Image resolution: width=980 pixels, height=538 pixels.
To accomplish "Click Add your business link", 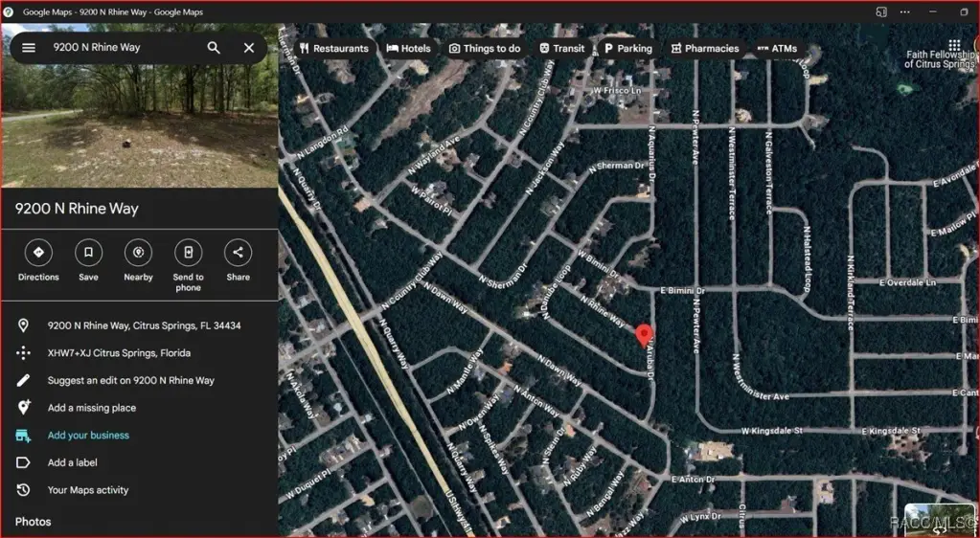I will pos(88,436).
